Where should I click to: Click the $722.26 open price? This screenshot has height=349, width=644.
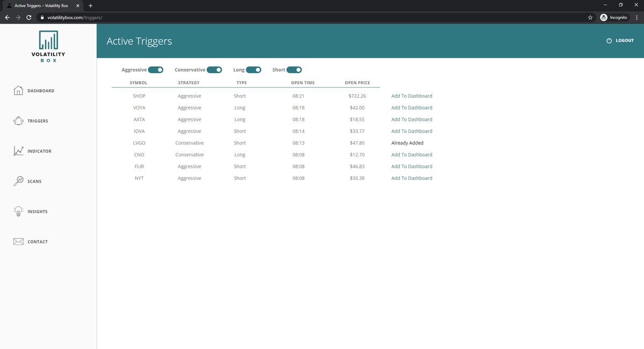click(357, 96)
